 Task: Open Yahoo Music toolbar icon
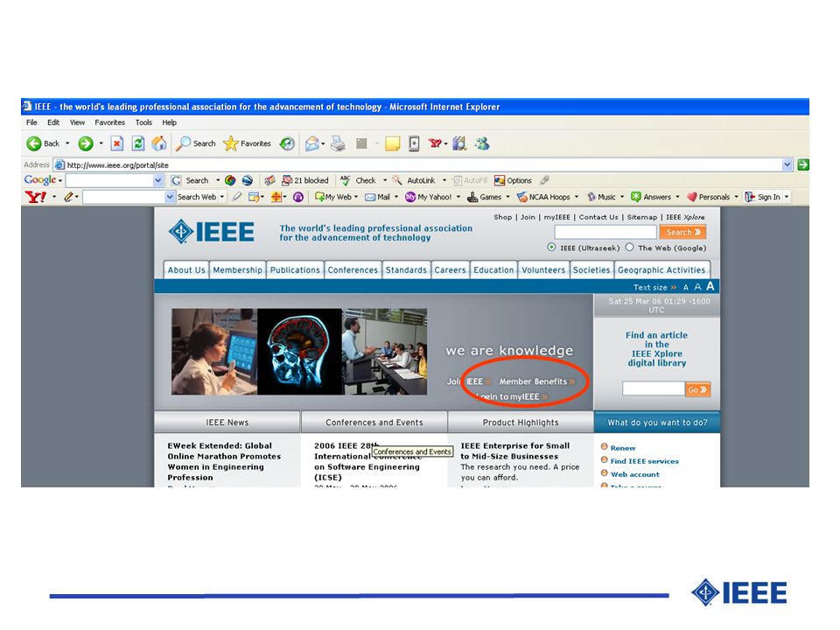(591, 197)
